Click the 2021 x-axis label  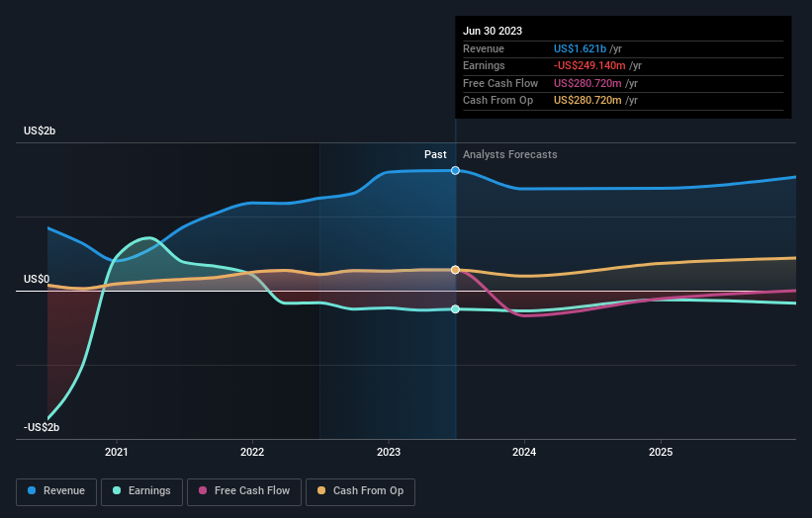click(117, 452)
